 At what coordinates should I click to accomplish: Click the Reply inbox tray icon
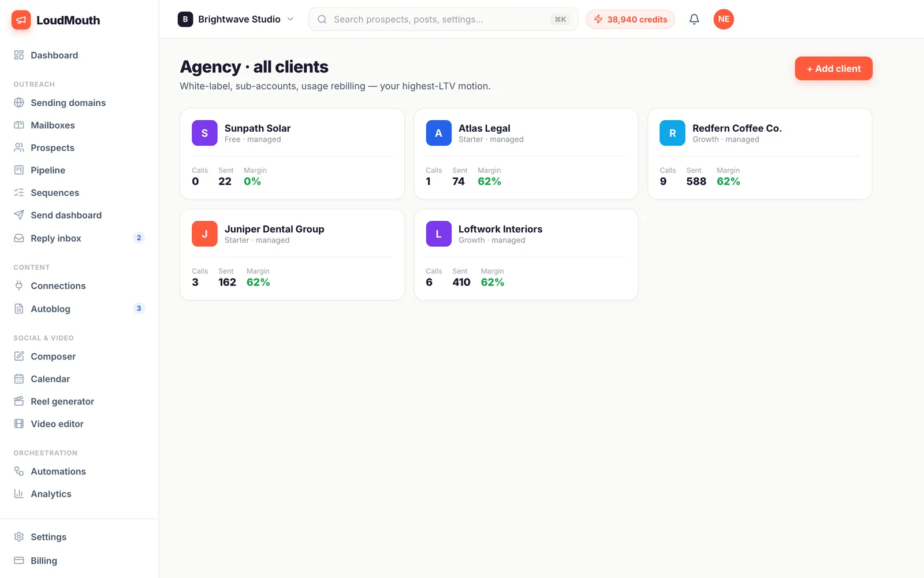(x=19, y=238)
